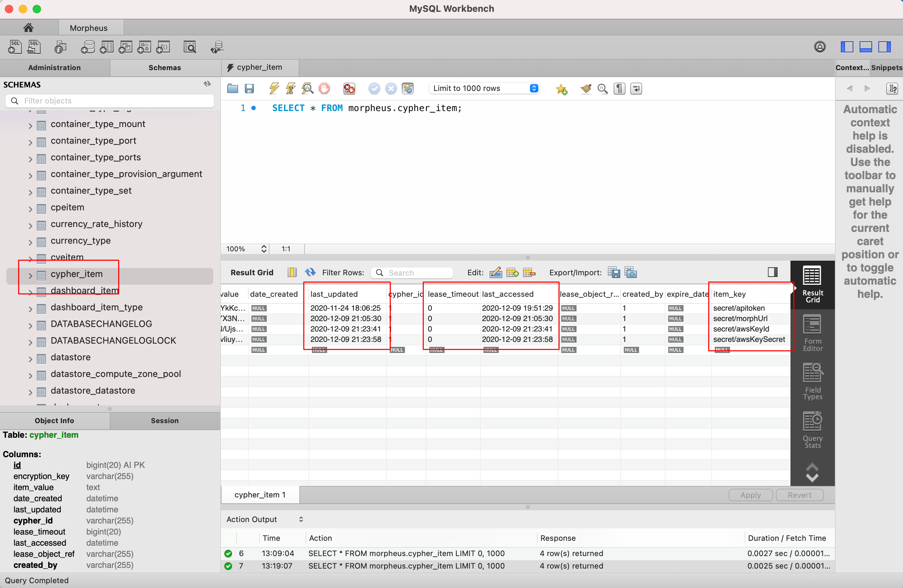This screenshot has width=903, height=588.
Task: Adjust the editor zoom percentage stepper
Action: point(264,249)
